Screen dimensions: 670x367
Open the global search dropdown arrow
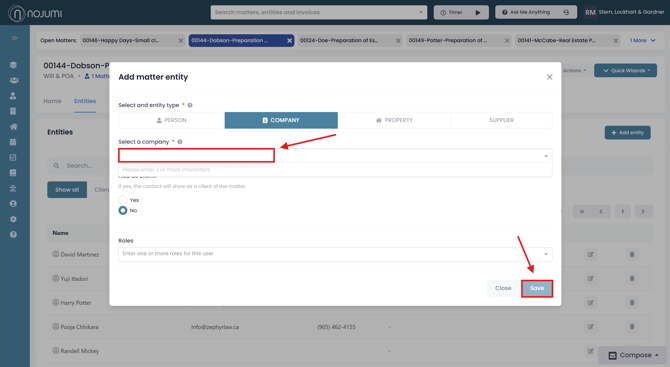(x=421, y=12)
